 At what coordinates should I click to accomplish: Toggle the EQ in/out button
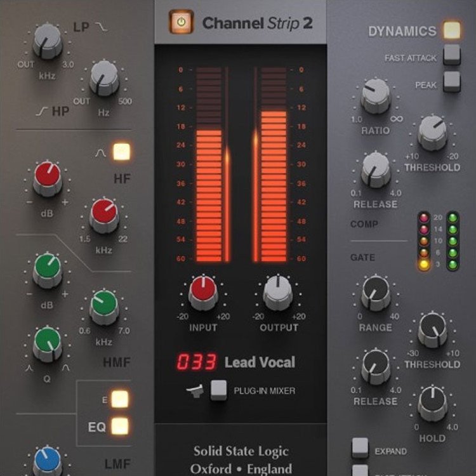[120, 426]
